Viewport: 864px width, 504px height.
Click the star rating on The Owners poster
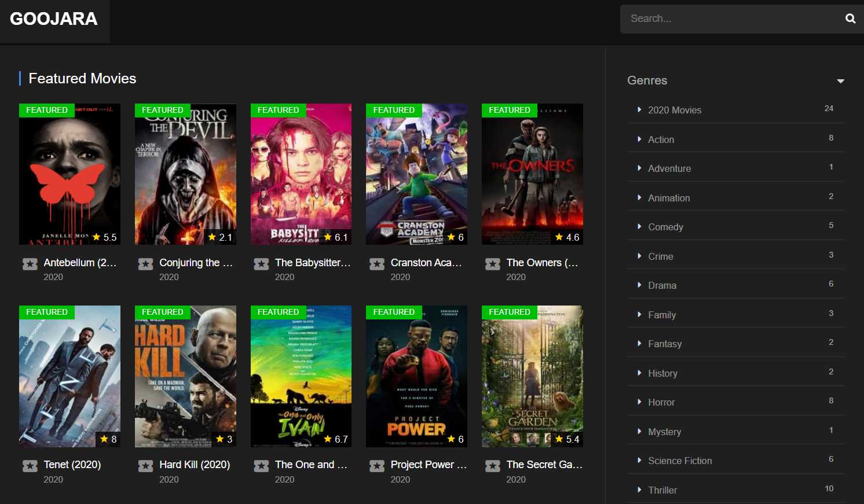567,237
